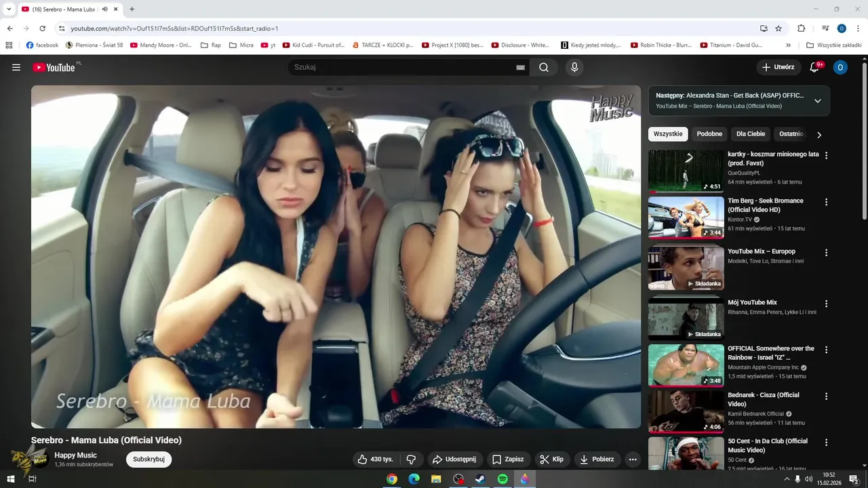Download video with Pobierz button

(597, 459)
